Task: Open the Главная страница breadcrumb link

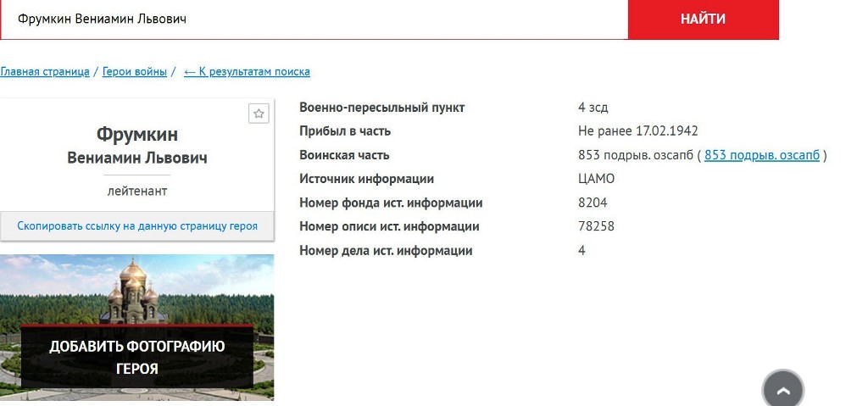Action: (x=45, y=72)
